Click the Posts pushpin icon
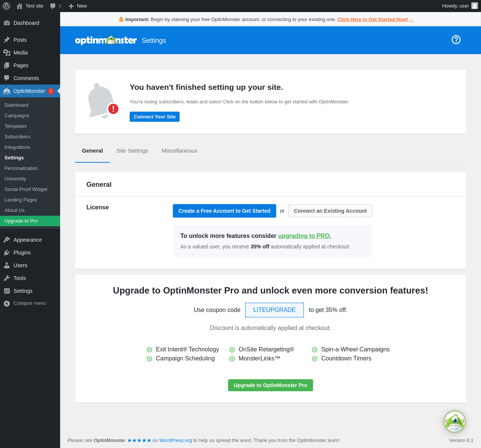The height and width of the screenshot is (448, 481). pyautogui.click(x=7, y=40)
